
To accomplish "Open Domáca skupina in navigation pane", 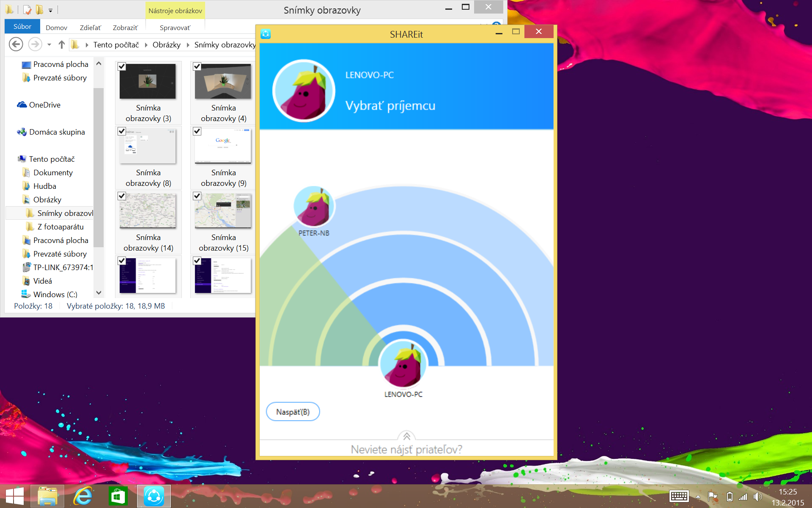I will pos(51,132).
